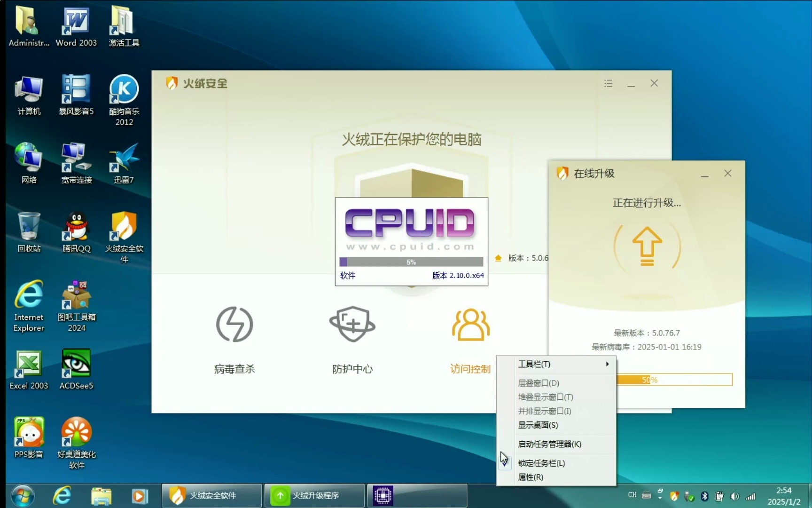Launch ACDSee5 from the desktop

tap(76, 370)
